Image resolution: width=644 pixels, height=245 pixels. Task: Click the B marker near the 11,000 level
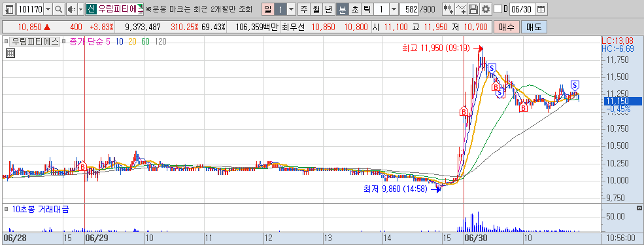pos(523,108)
